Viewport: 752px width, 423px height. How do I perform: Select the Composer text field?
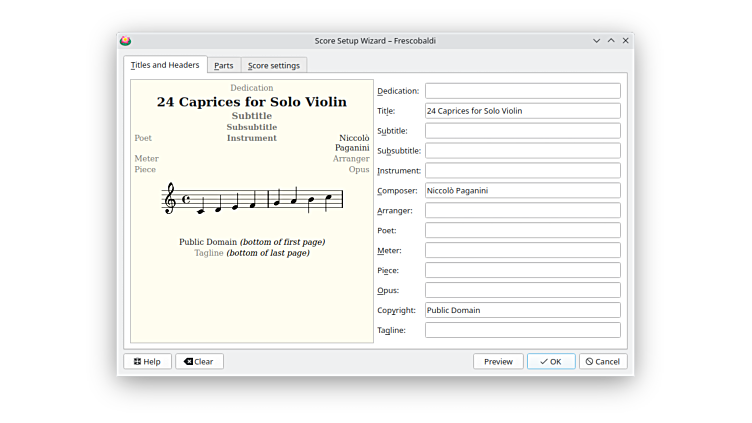click(x=522, y=190)
